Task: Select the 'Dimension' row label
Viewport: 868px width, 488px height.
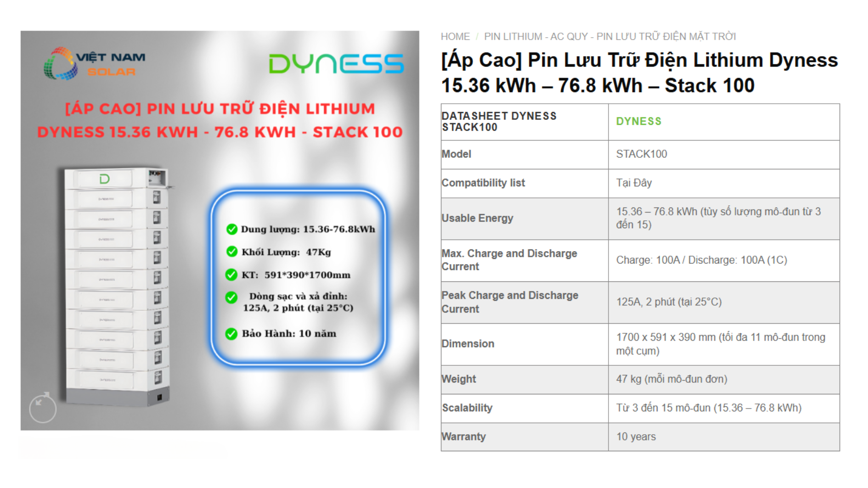Action: (468, 344)
